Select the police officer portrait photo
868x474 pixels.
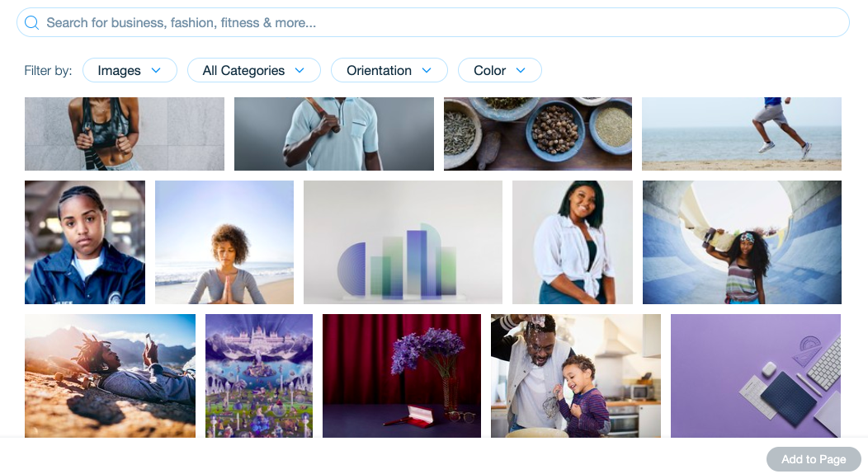tap(85, 242)
